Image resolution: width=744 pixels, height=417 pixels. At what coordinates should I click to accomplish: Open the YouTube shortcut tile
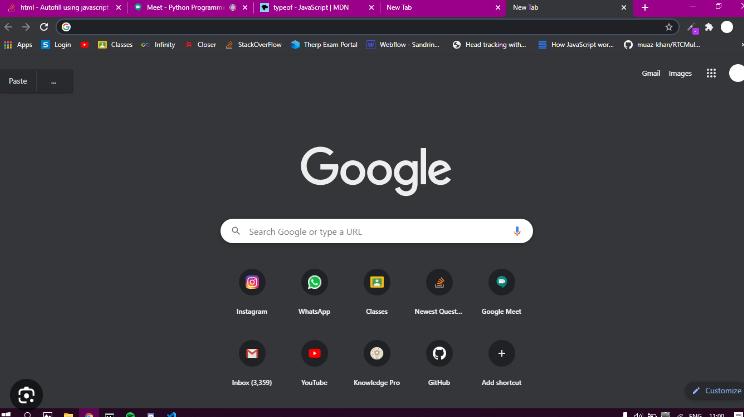pyautogui.click(x=314, y=353)
